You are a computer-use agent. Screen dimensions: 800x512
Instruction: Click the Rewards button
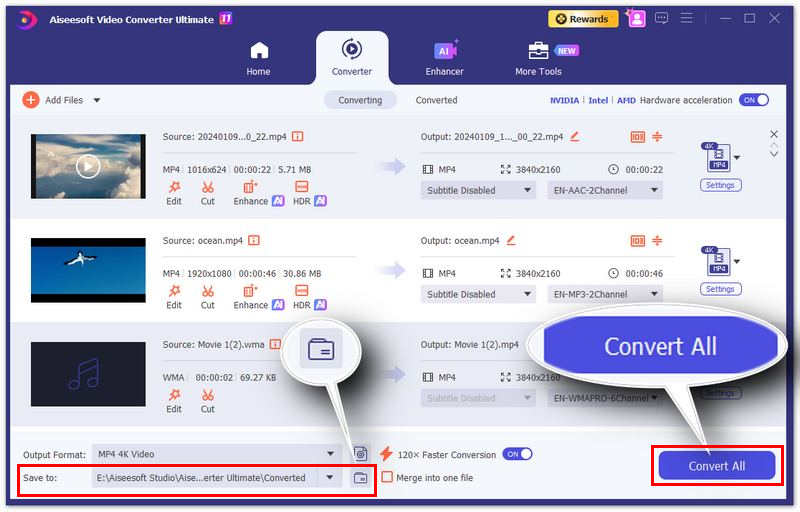tap(583, 19)
